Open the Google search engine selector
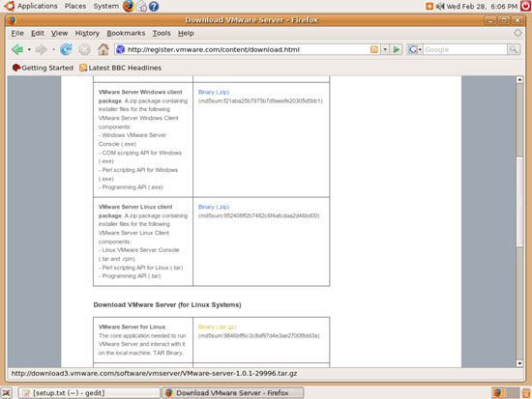Image resolution: width=532 pixels, height=399 pixels. coord(415,49)
